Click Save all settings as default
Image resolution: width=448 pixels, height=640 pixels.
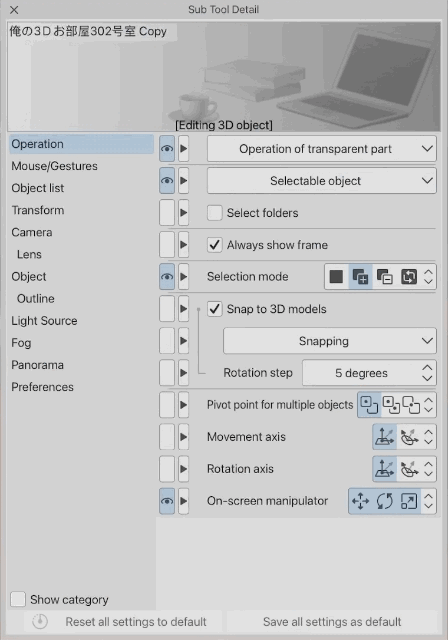coord(332,622)
